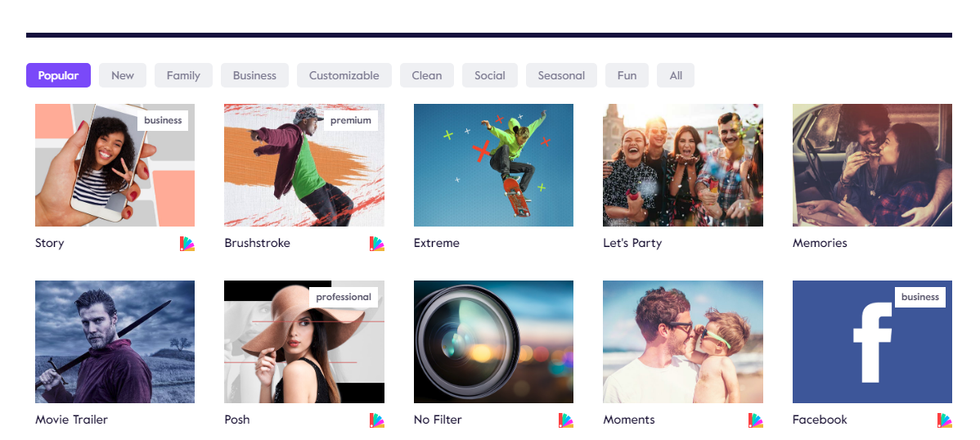Open the Brushstroke style thumbnail
980x440 pixels.
(x=304, y=165)
